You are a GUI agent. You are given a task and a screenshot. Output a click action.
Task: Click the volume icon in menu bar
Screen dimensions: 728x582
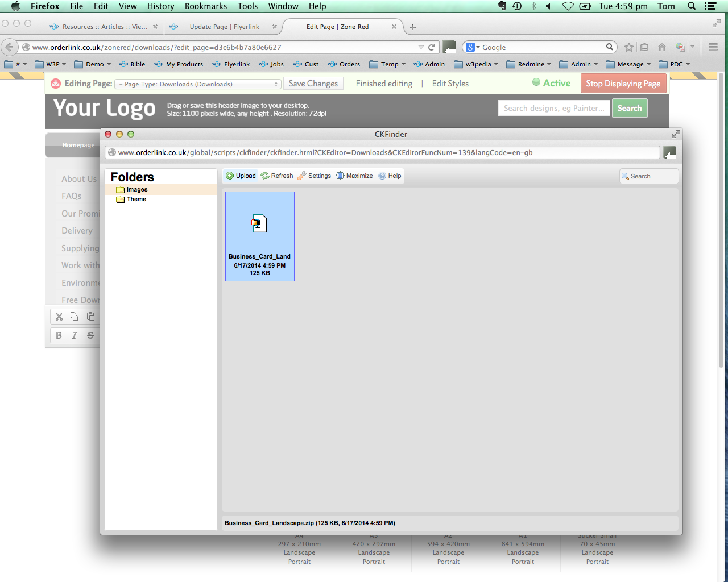tap(548, 6)
